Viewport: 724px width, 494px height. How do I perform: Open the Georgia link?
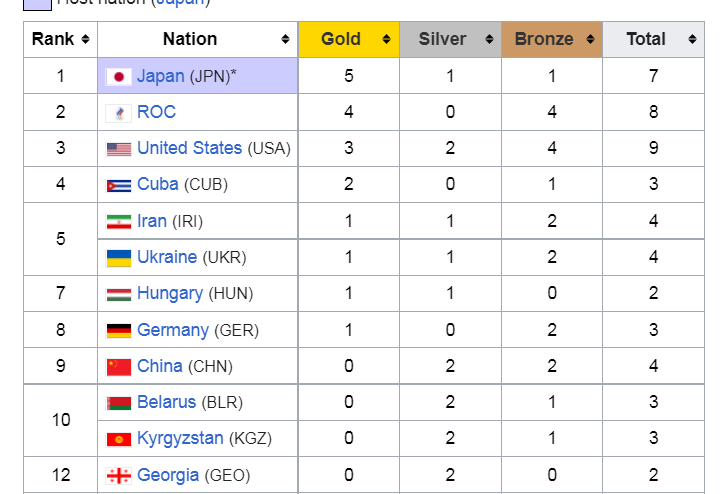coord(168,475)
